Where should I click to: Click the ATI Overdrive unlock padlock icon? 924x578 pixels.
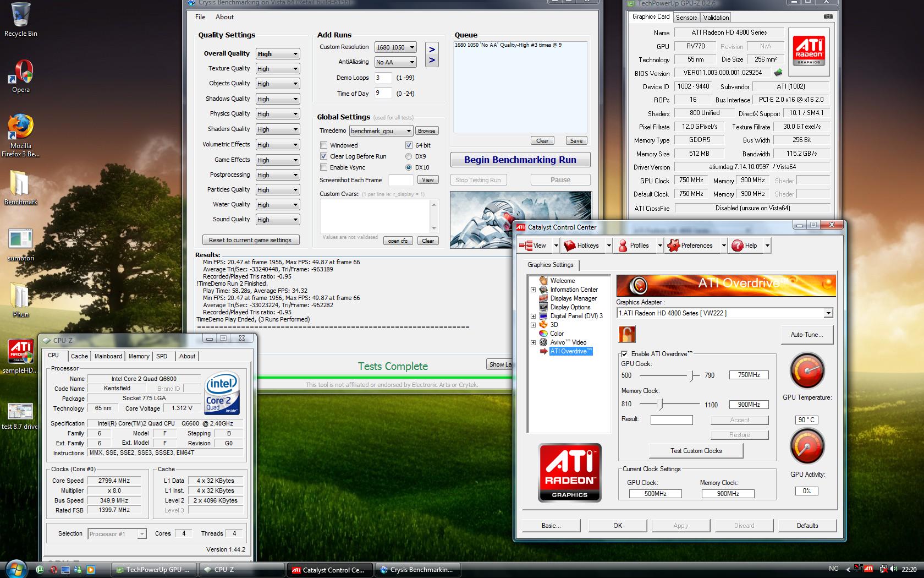point(627,334)
